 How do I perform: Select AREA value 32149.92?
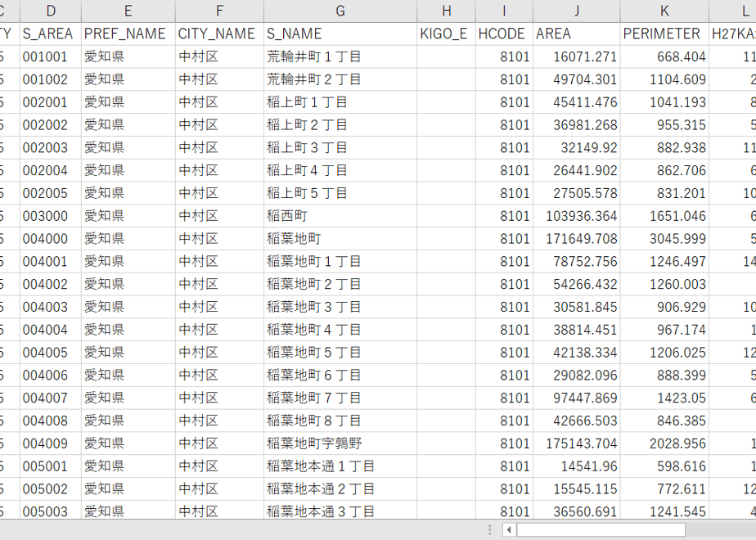point(577,147)
